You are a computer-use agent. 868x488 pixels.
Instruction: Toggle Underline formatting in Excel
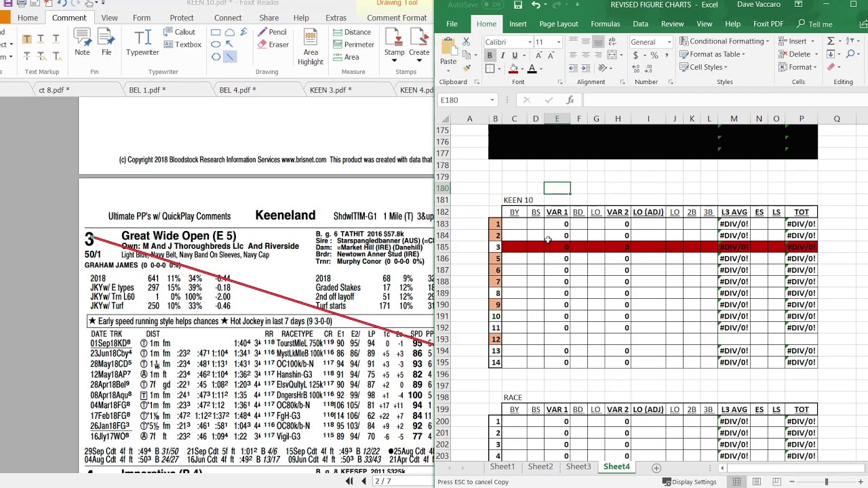coord(515,55)
